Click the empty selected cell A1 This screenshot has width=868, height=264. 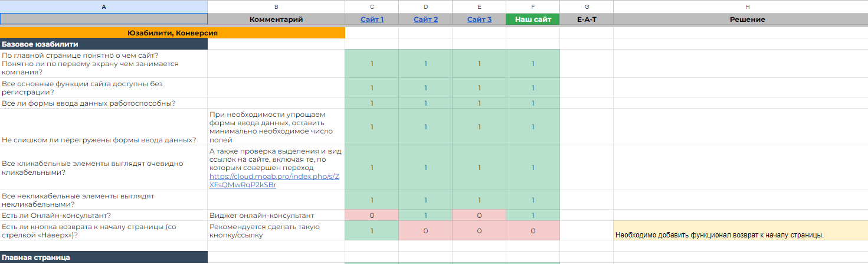click(104, 19)
